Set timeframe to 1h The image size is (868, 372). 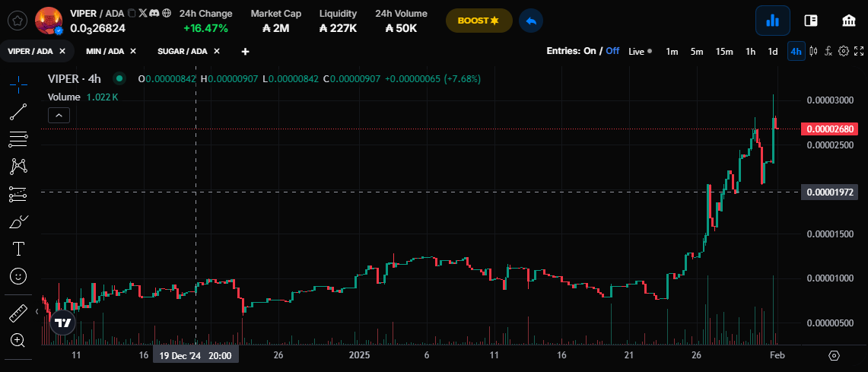750,52
